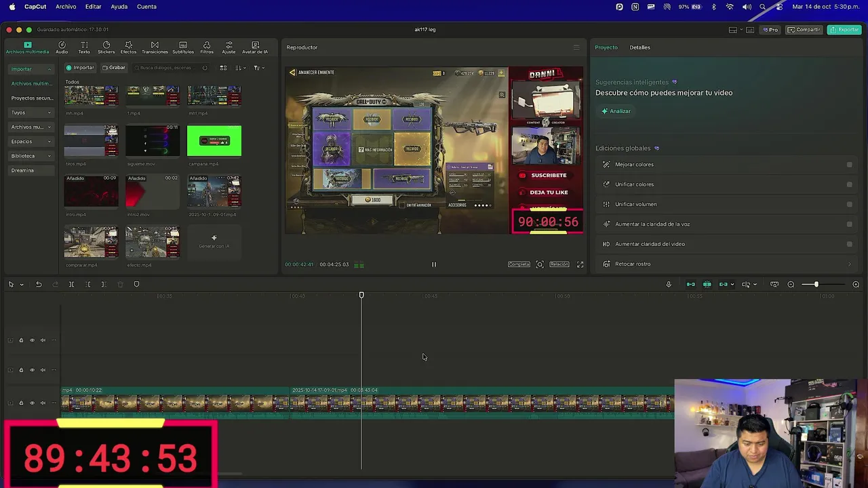
Task: Zoom out the timeline
Action: (791, 284)
